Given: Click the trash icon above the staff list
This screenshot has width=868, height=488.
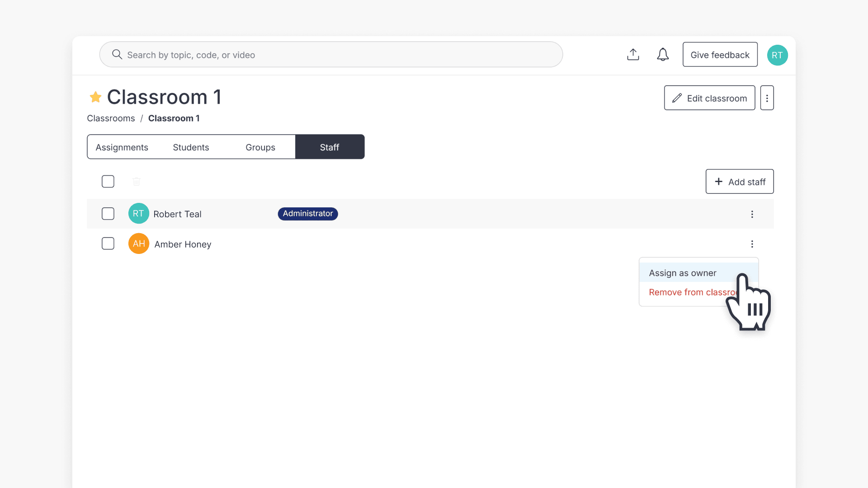Looking at the screenshot, I should point(137,181).
